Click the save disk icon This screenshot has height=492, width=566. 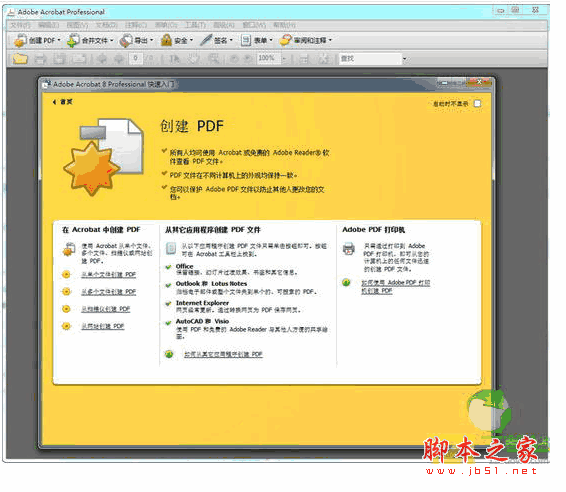[60, 58]
